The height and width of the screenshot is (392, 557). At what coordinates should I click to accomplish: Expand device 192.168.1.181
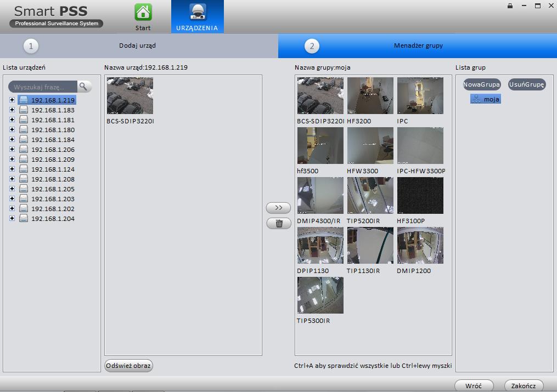12,120
